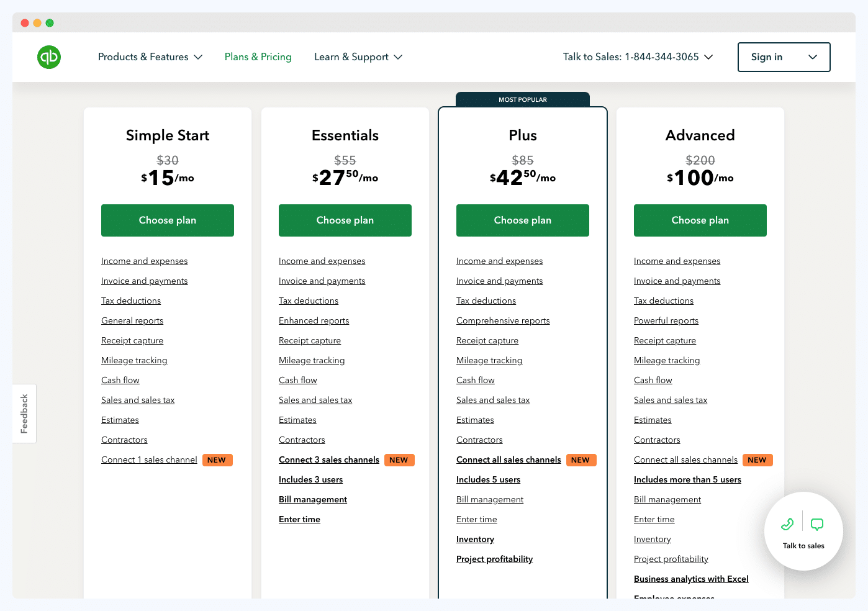868x611 pixels.
Task: Open Project profitability under Plus plan
Action: click(x=494, y=559)
